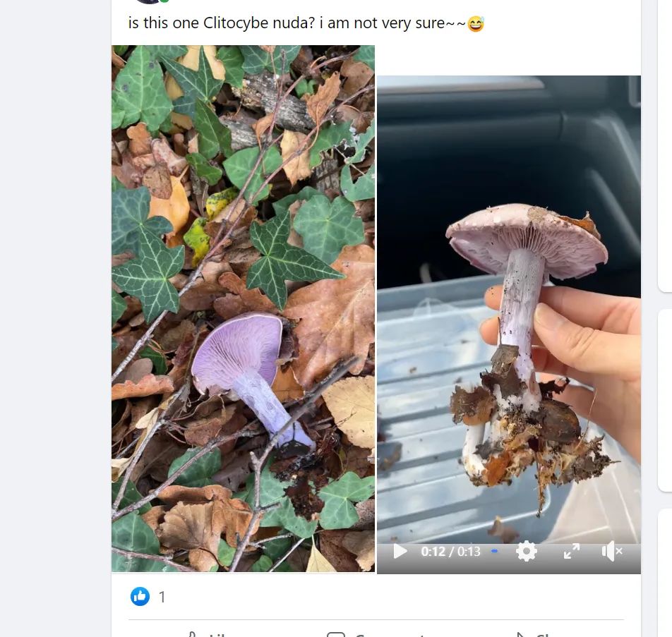Click the Comment speech bubble icon
The height and width of the screenshot is (637, 672).
(x=336, y=634)
